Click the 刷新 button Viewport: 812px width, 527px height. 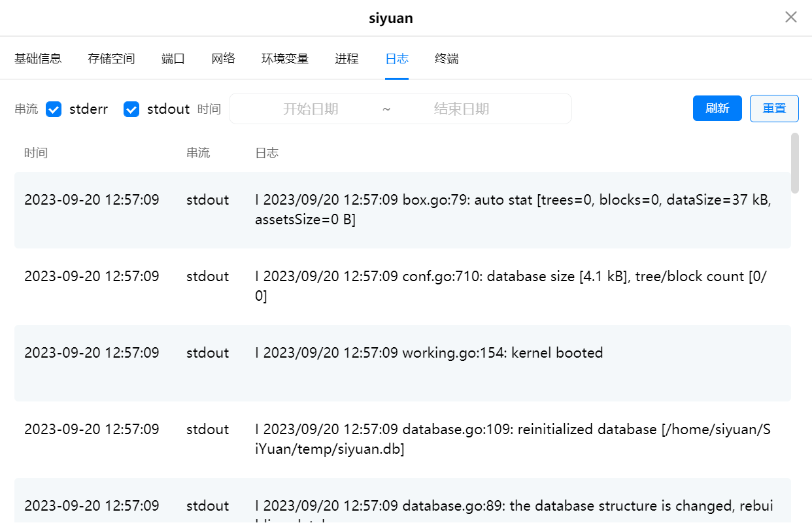(x=717, y=109)
